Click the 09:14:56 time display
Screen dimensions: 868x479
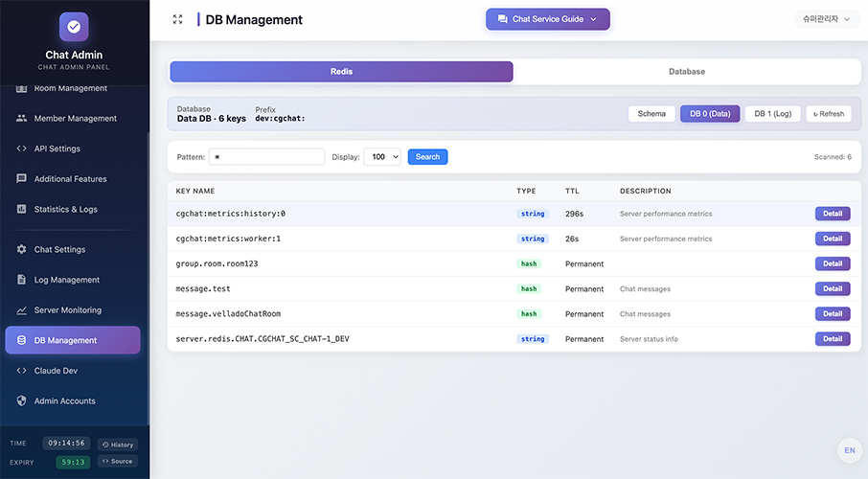[66, 443]
